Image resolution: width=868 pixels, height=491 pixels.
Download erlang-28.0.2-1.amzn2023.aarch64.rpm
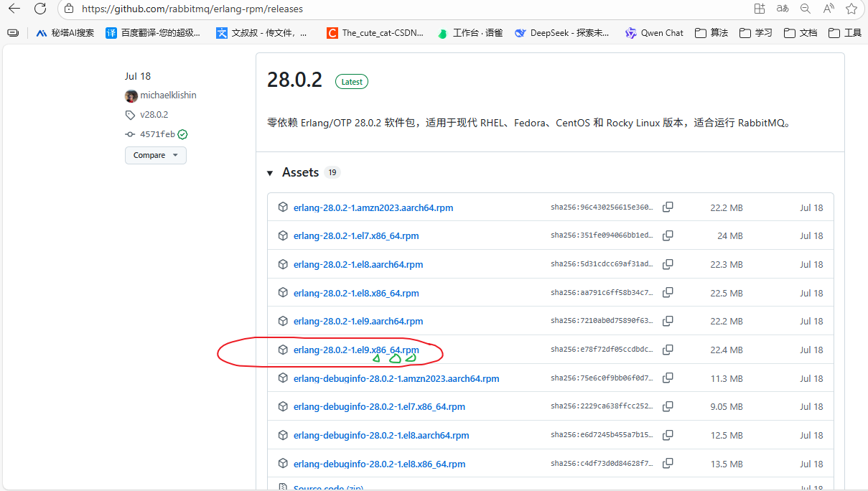pos(373,207)
